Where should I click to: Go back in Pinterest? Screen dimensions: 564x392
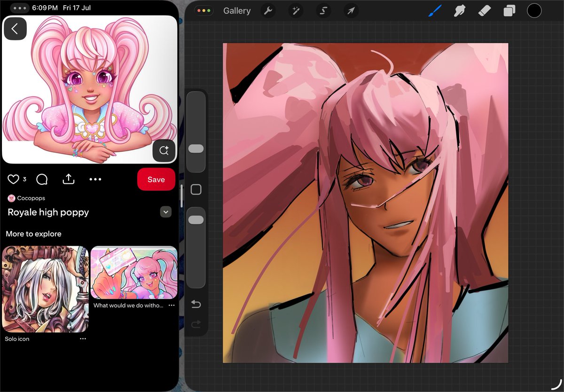(x=15, y=29)
